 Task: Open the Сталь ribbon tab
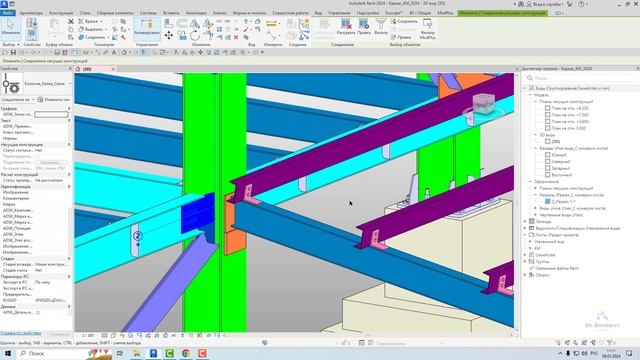tap(85, 13)
